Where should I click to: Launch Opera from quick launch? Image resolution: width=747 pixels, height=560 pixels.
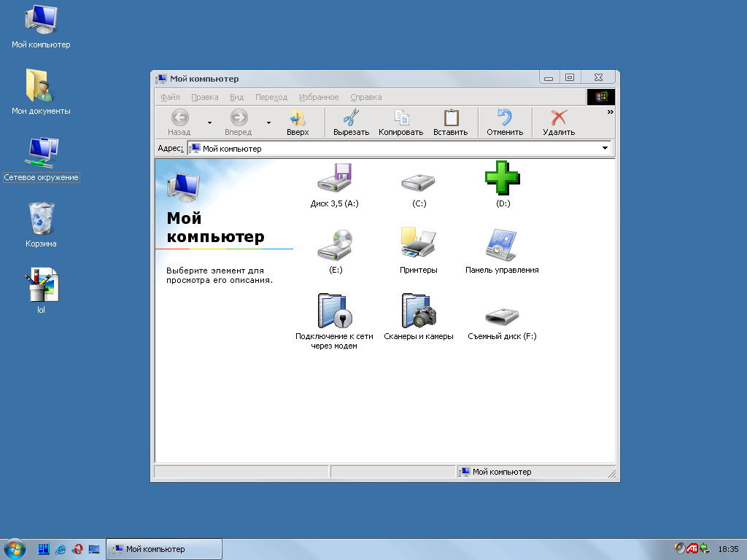tap(77, 549)
